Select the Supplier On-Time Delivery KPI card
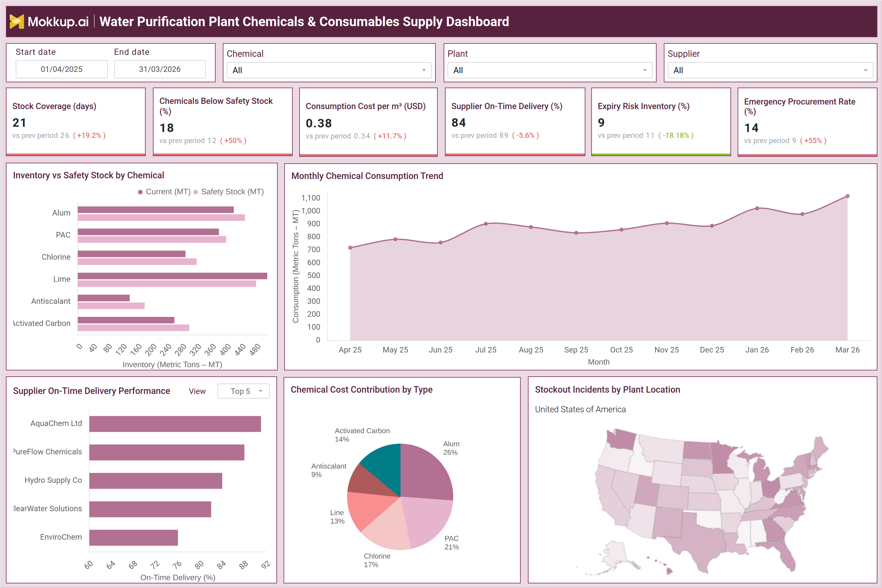The image size is (882, 588). (x=515, y=122)
